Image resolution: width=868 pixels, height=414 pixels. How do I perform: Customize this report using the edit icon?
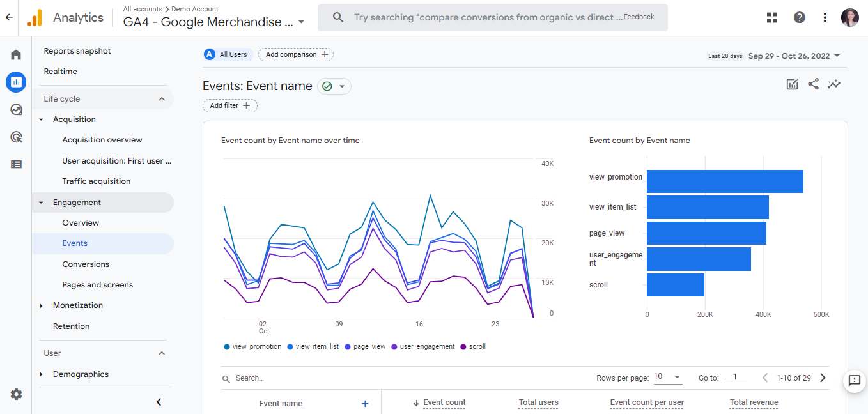tap(792, 84)
